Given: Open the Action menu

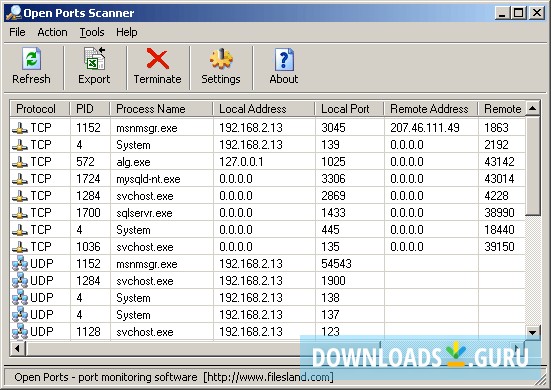Looking at the screenshot, I should coord(52,32).
